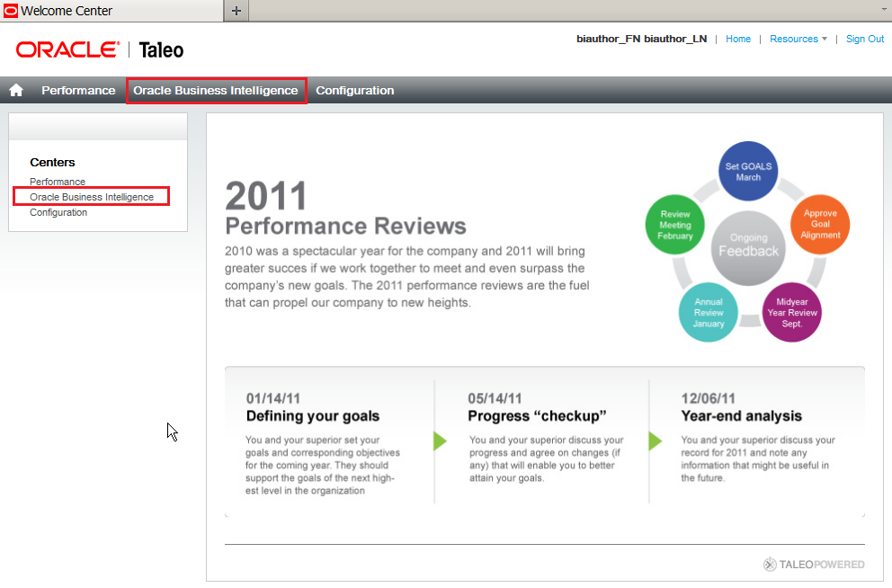Click the new tab plus button
The width and height of the screenshot is (892, 588).
(x=236, y=12)
